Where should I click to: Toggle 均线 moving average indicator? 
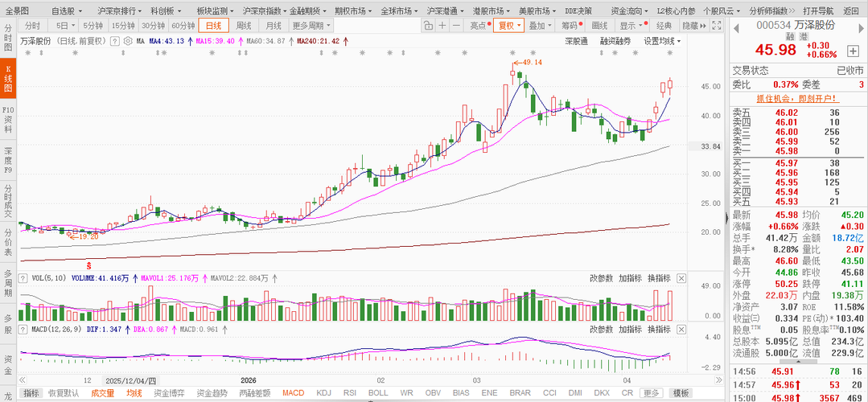pos(134,393)
